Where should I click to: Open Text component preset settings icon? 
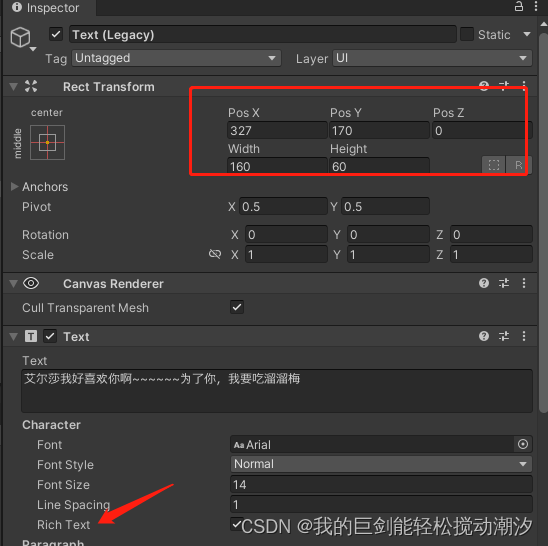(504, 336)
